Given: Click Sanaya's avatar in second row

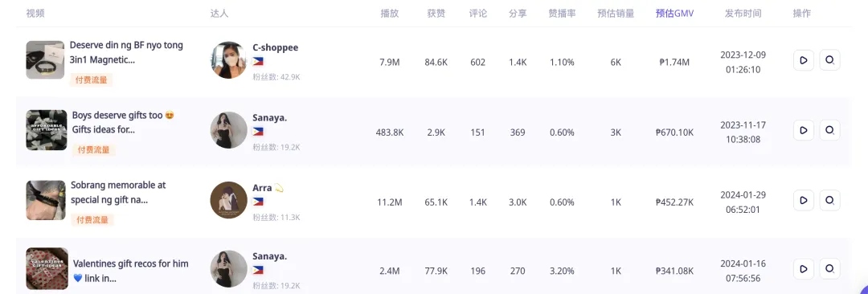Looking at the screenshot, I should coord(228,130).
